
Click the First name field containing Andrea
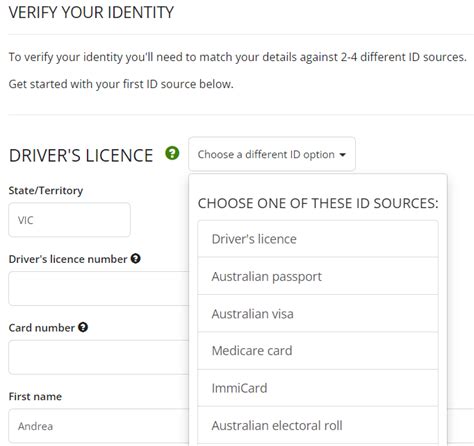pyautogui.click(x=99, y=426)
